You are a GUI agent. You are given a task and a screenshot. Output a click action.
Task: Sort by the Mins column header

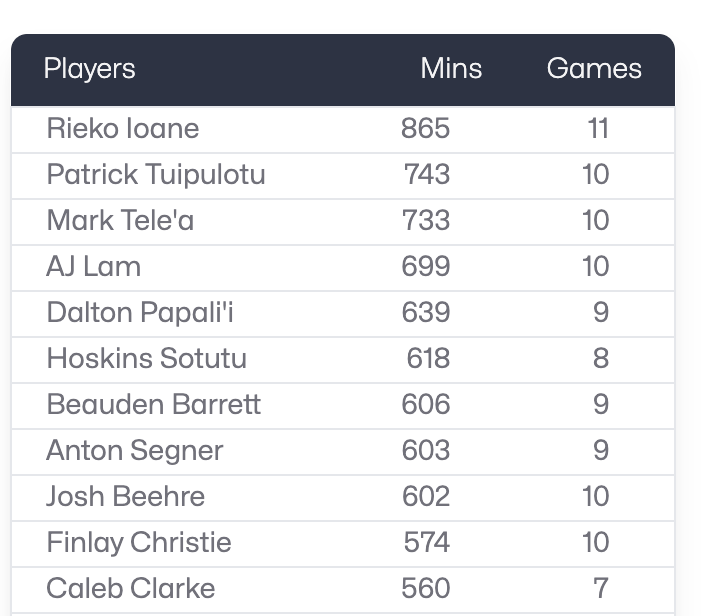click(451, 68)
